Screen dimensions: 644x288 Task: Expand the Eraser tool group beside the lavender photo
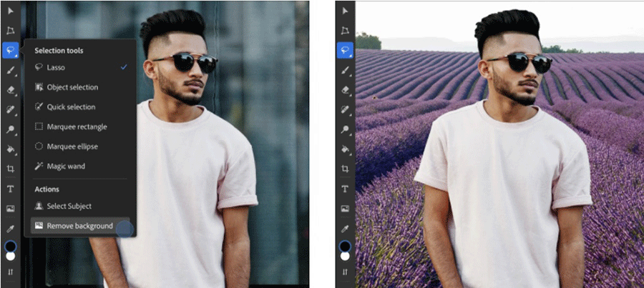pos(345,90)
